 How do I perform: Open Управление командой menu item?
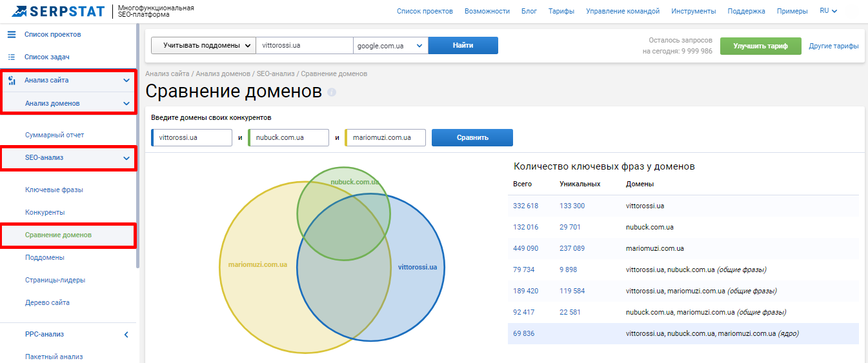pos(623,11)
